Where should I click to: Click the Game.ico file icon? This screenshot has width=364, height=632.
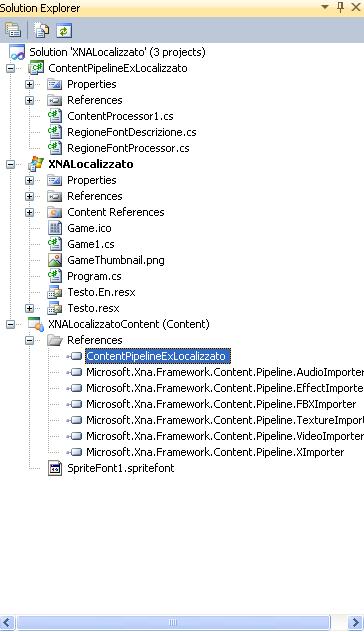click(55, 228)
